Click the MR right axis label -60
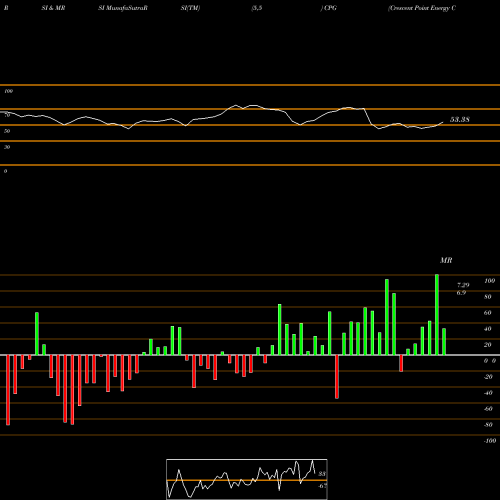The width and height of the screenshot is (500, 500). pos(488,409)
